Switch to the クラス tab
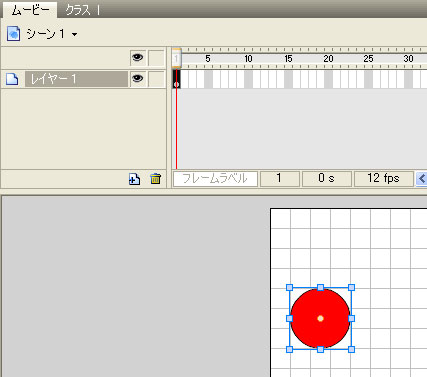This screenshot has height=377, width=427. coord(78,10)
